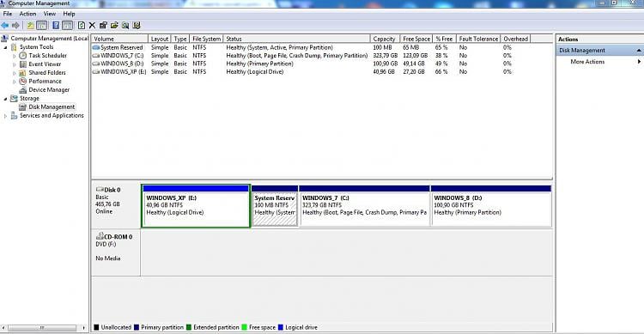
Task: Click the Open folder toolbar icon
Action: (x=114, y=26)
